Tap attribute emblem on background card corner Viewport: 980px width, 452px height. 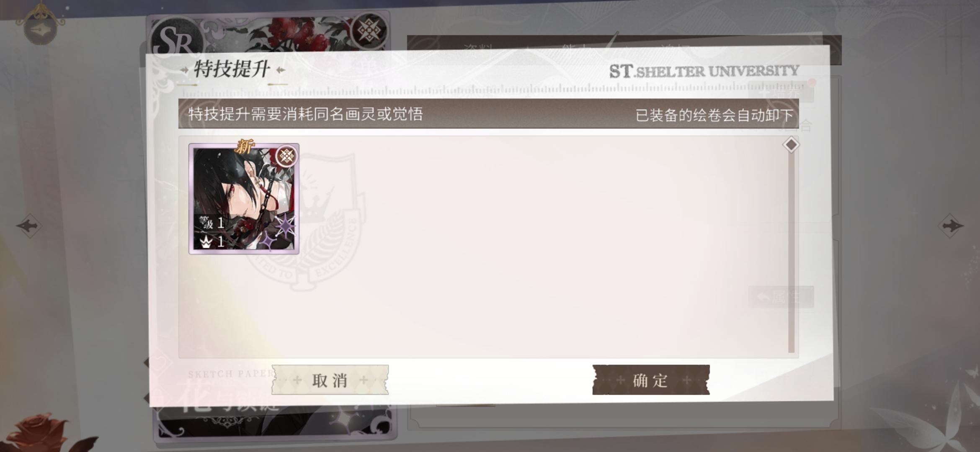click(x=368, y=31)
